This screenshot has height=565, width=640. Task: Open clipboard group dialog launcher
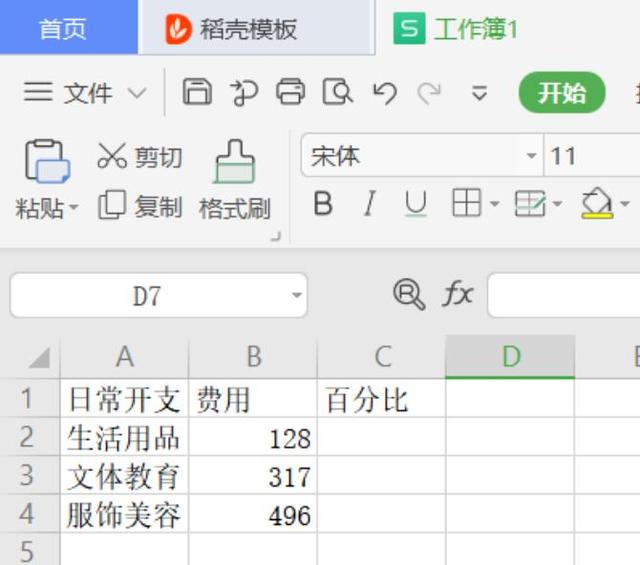point(276,236)
